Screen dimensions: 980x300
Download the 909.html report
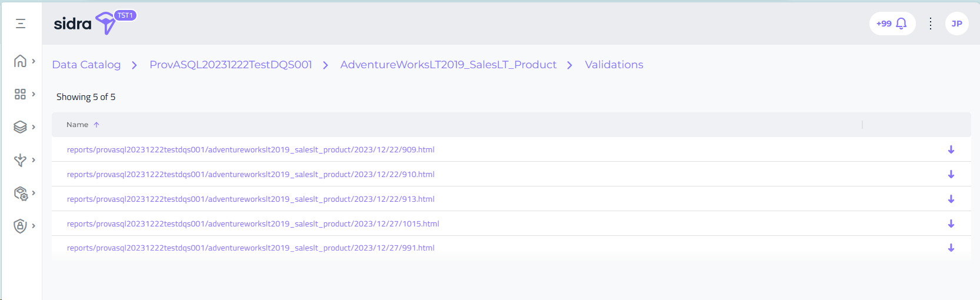(x=951, y=150)
